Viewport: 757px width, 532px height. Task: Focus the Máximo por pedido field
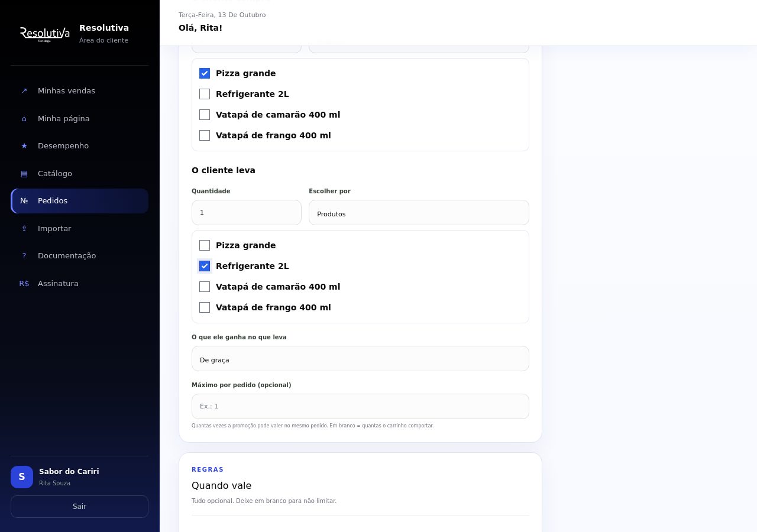[x=360, y=407]
